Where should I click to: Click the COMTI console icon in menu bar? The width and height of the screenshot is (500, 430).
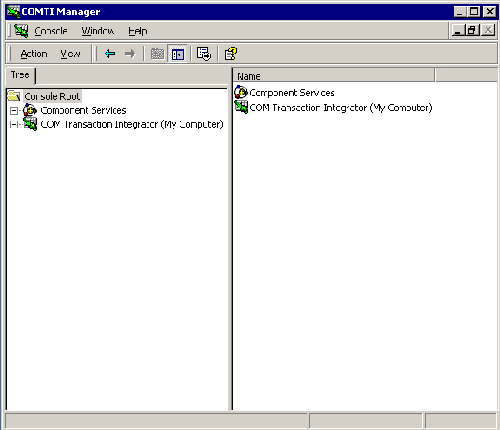[21, 31]
